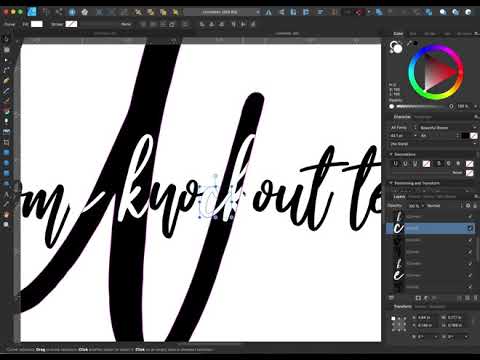The image size is (480, 360).
Task: Switch to the Export persona
Action: (59, 12)
